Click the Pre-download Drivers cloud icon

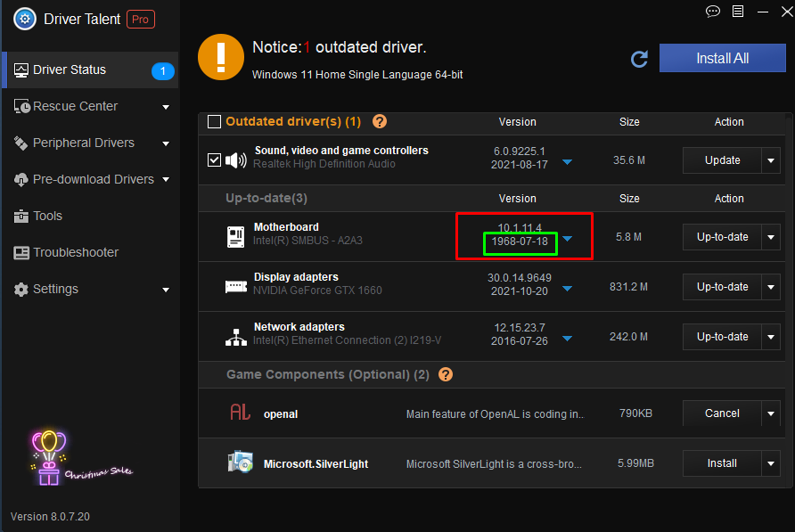[x=20, y=179]
